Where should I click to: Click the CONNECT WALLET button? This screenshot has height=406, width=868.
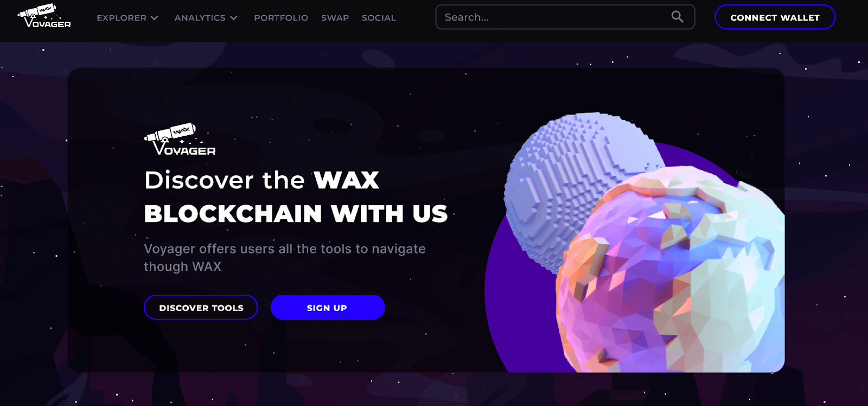pyautogui.click(x=775, y=17)
